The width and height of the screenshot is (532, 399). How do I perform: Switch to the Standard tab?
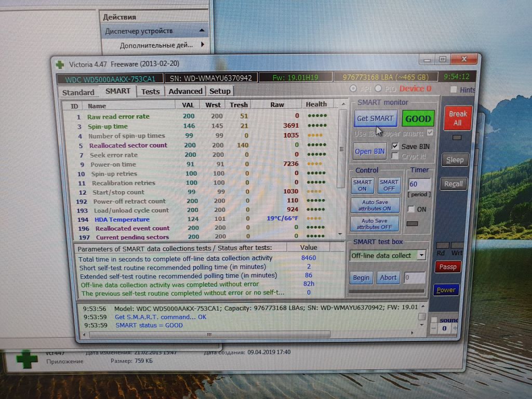tap(78, 92)
